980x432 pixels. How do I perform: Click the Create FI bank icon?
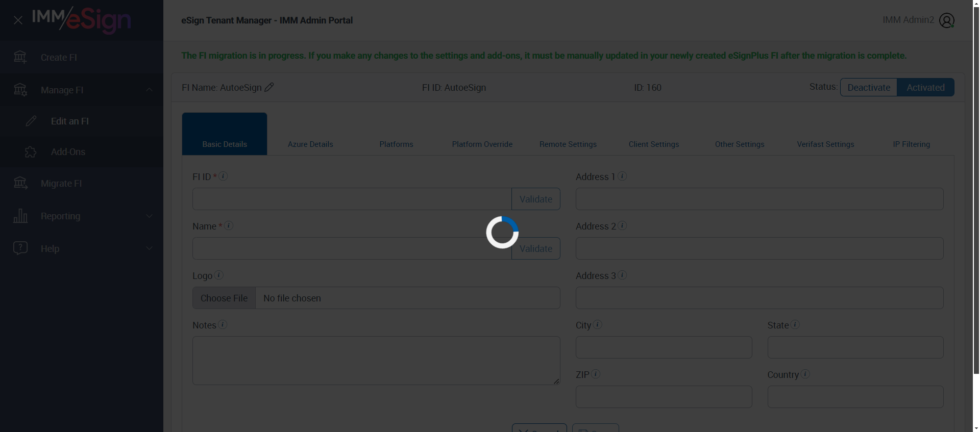(20, 57)
